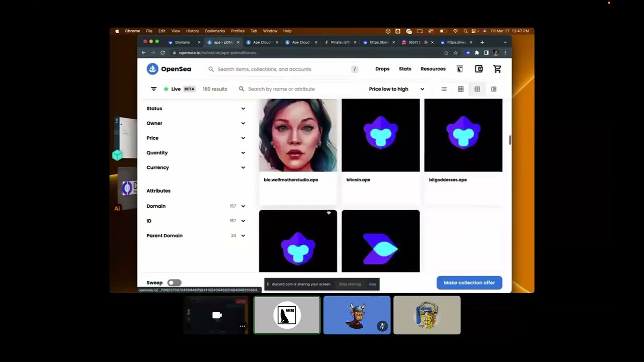
Task: Reload the OpenSea page
Action: 163,53
